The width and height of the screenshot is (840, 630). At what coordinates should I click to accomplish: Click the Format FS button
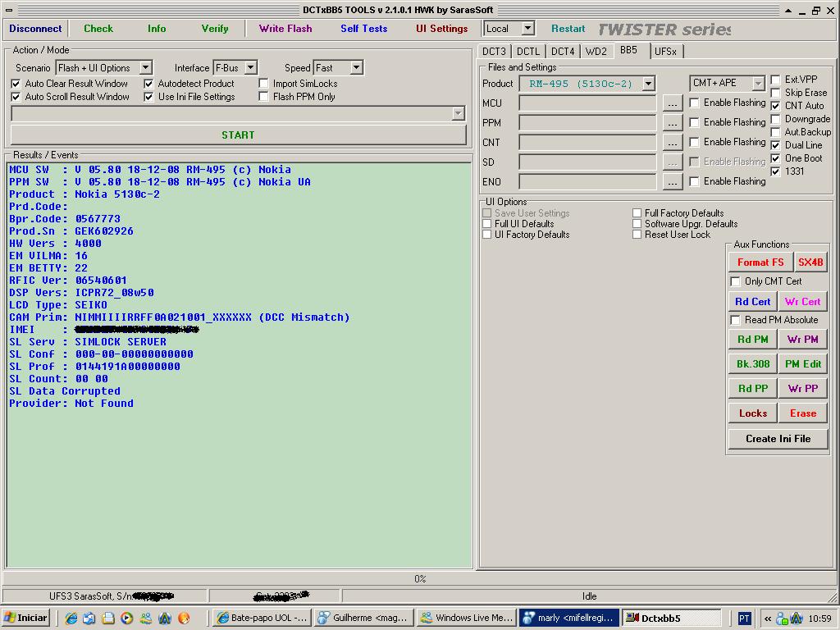click(760, 262)
